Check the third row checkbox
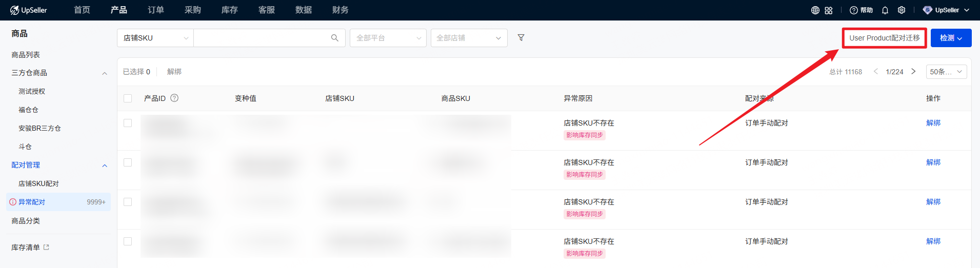The height and width of the screenshot is (268, 980). [x=128, y=202]
